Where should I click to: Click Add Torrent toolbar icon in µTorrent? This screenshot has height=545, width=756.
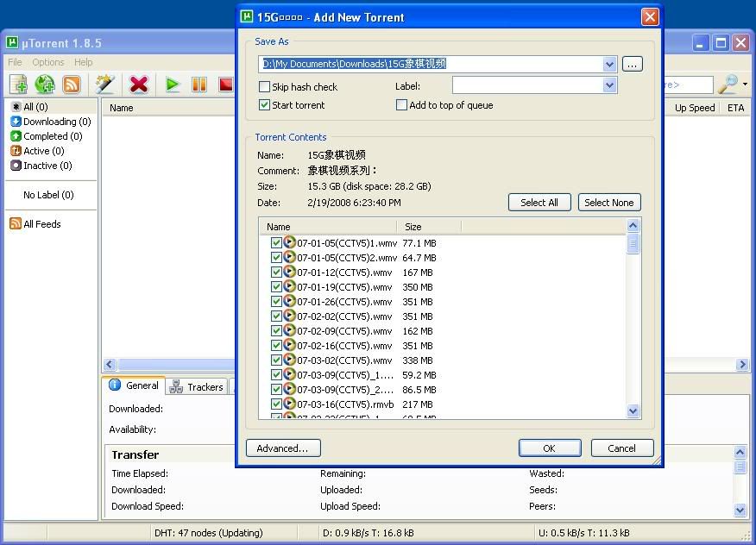(19, 85)
